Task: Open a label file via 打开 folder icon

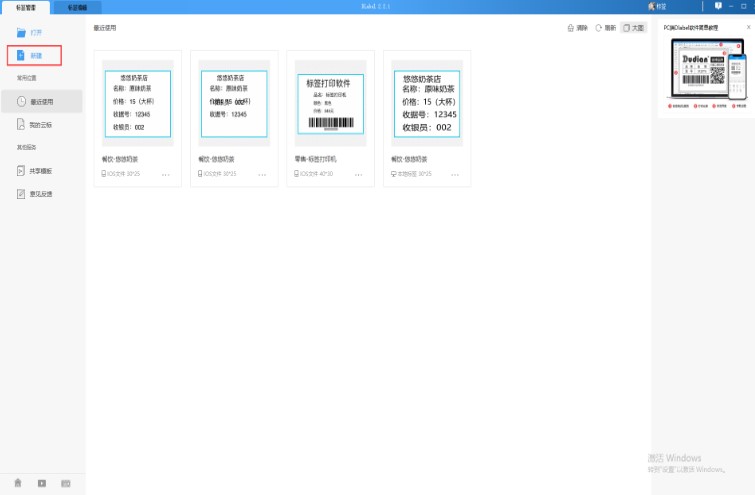Action: coord(21,32)
